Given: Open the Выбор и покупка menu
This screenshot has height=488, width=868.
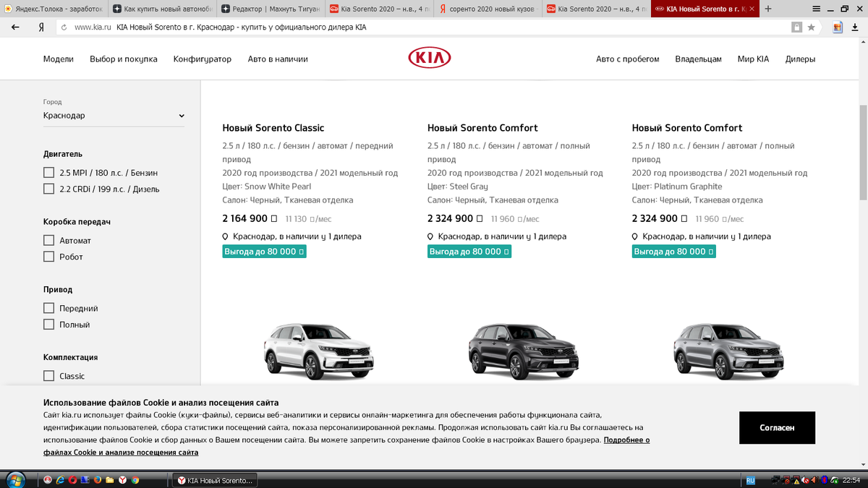Looking at the screenshot, I should (124, 59).
